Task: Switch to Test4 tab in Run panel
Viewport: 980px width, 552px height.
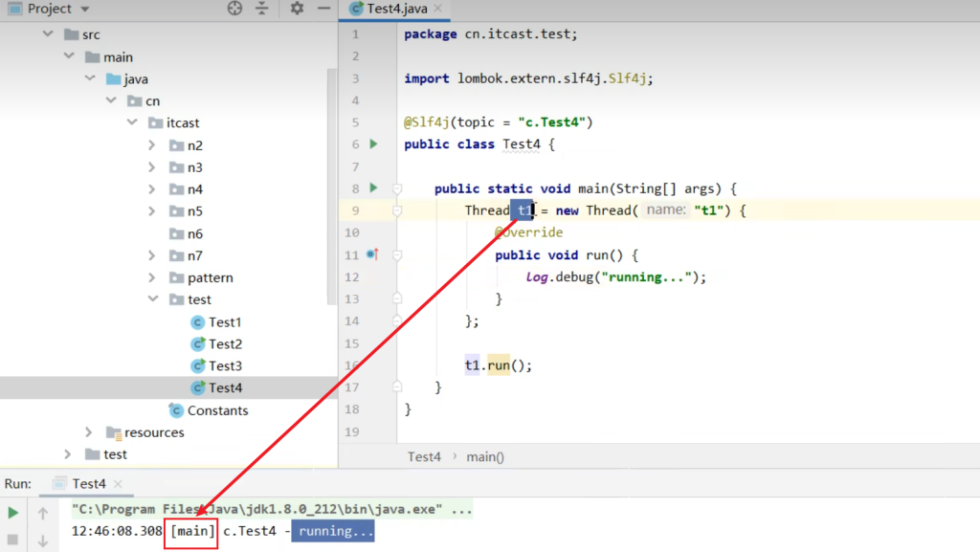Action: [x=88, y=484]
